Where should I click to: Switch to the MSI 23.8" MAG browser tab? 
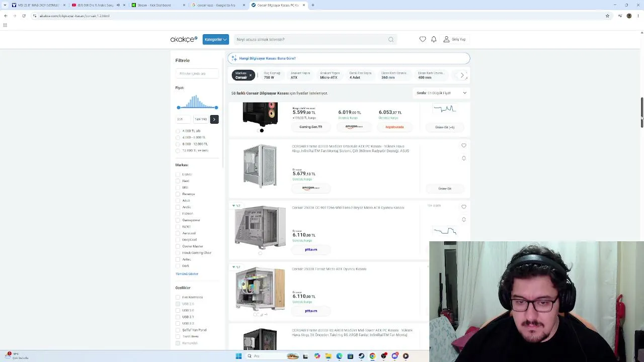click(38, 5)
